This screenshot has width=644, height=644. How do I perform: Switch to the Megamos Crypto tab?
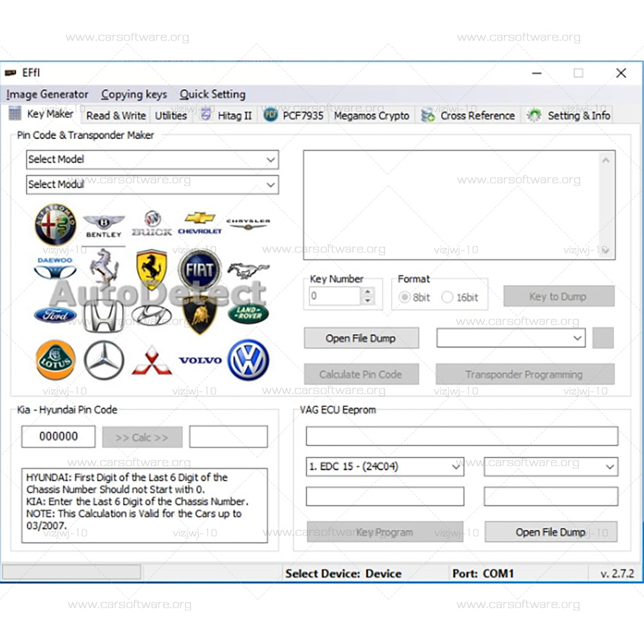tap(372, 116)
